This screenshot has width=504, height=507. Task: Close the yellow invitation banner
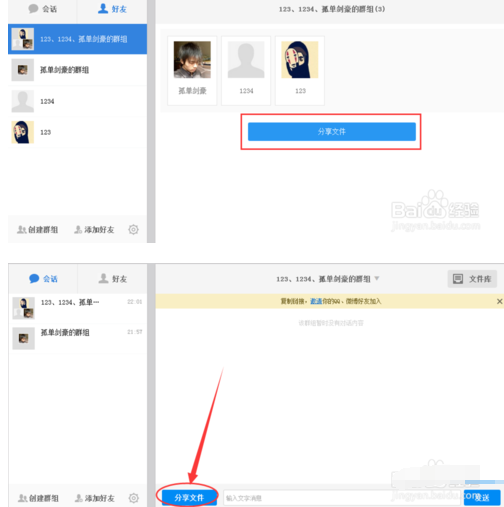[x=499, y=301]
